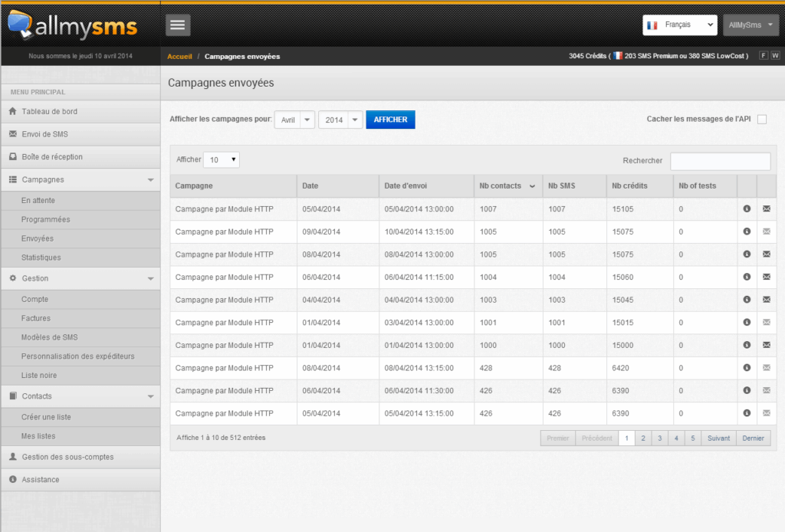Select En attente campaigns submenu
Screen dimensions: 785x532
coord(80,200)
